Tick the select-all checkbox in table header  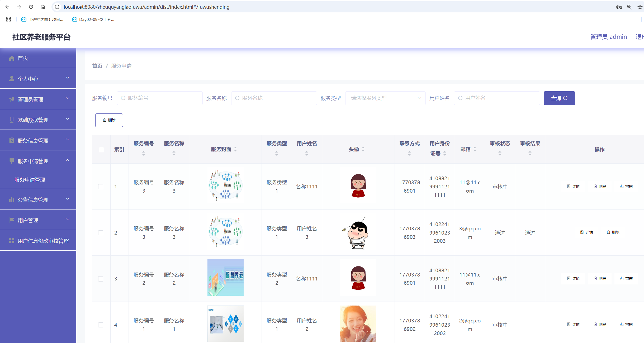pos(101,150)
